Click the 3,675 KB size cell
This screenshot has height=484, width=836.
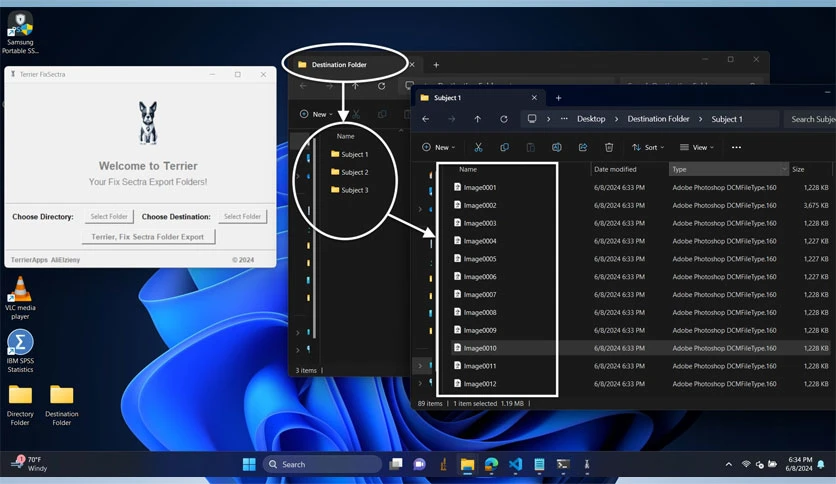click(x=816, y=205)
